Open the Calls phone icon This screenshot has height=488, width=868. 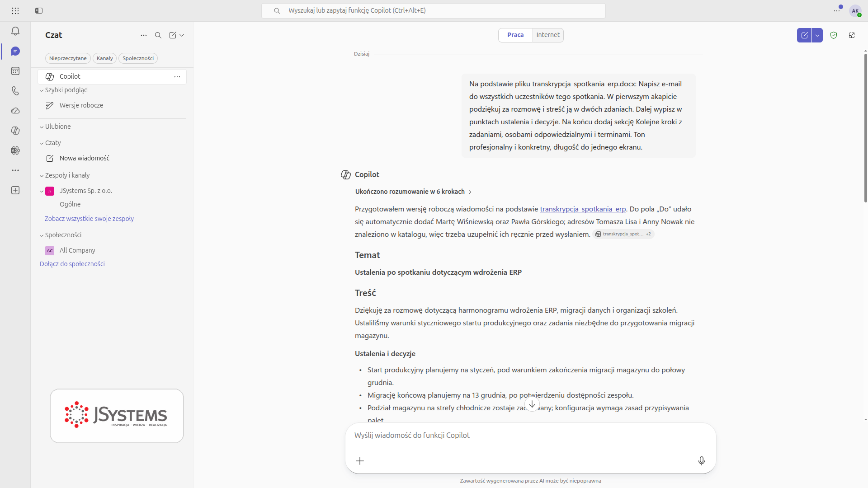(x=15, y=91)
